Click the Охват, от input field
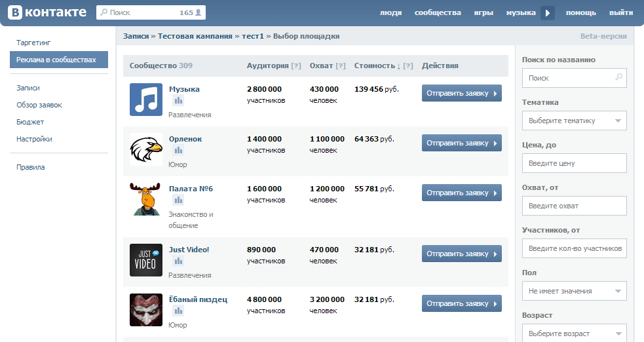The height and width of the screenshot is (342, 644). pos(574,206)
